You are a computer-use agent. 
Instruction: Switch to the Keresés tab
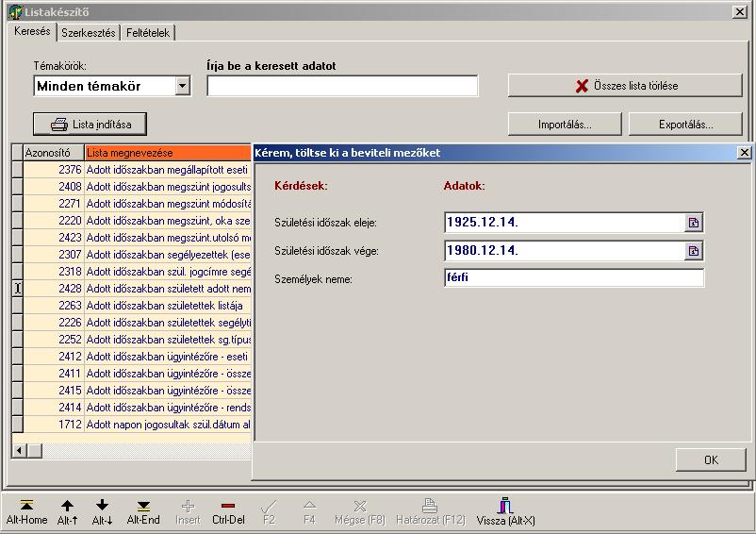tap(32, 31)
